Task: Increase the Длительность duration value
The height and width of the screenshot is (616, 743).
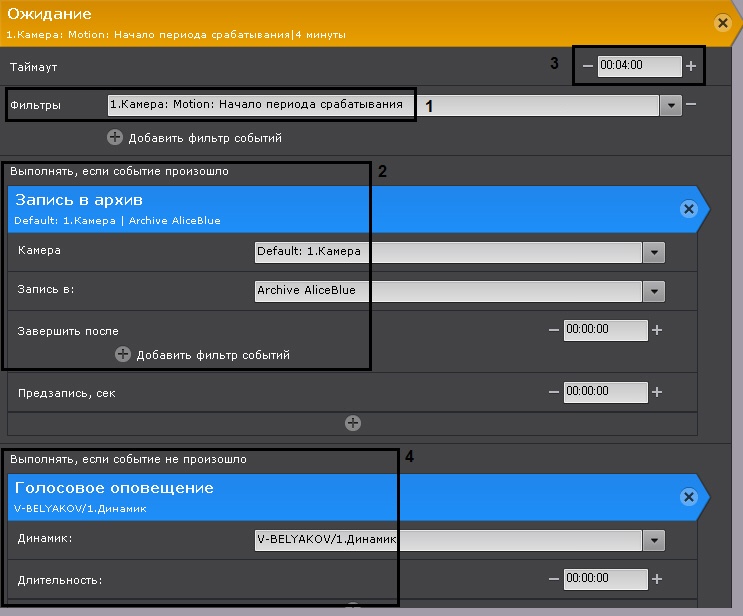Action: tap(657, 579)
